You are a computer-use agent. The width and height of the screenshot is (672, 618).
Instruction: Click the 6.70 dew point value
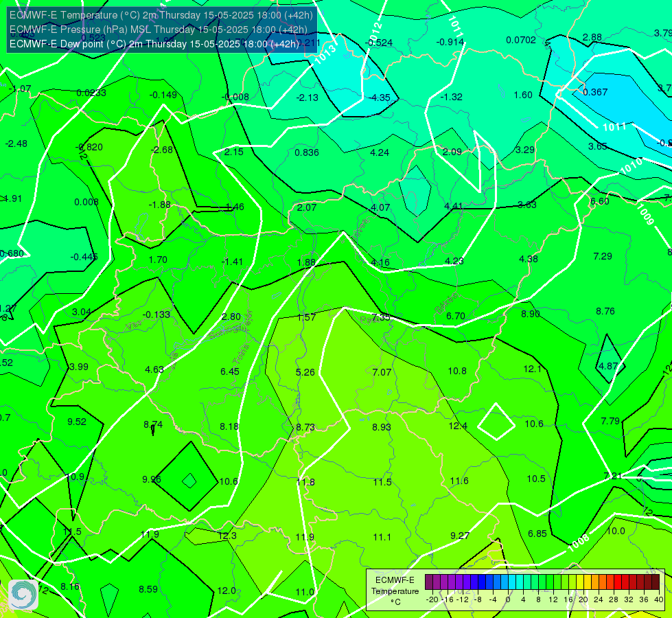(x=456, y=316)
